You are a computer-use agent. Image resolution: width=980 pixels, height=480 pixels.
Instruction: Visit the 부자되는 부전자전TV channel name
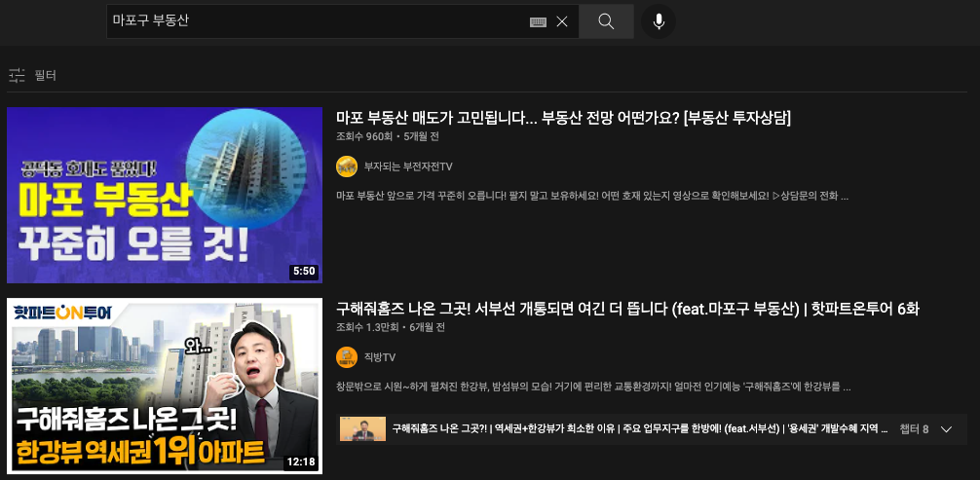[x=408, y=166]
